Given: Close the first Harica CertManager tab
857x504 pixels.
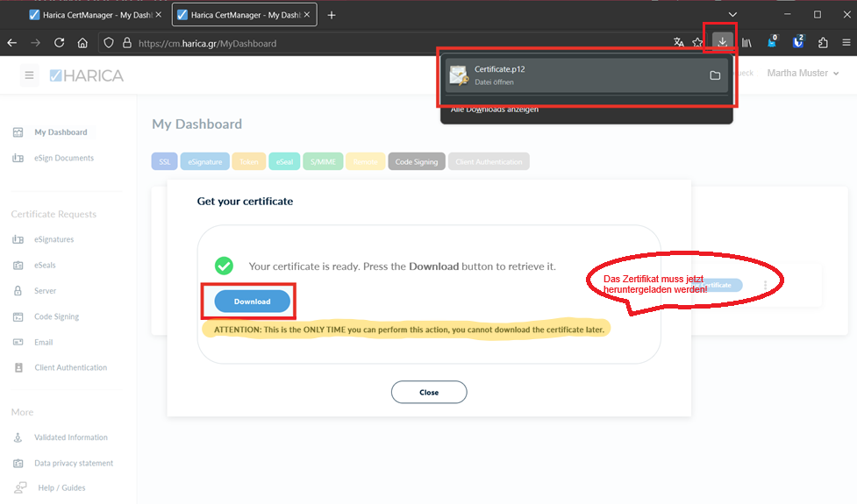Looking at the screenshot, I should [159, 15].
